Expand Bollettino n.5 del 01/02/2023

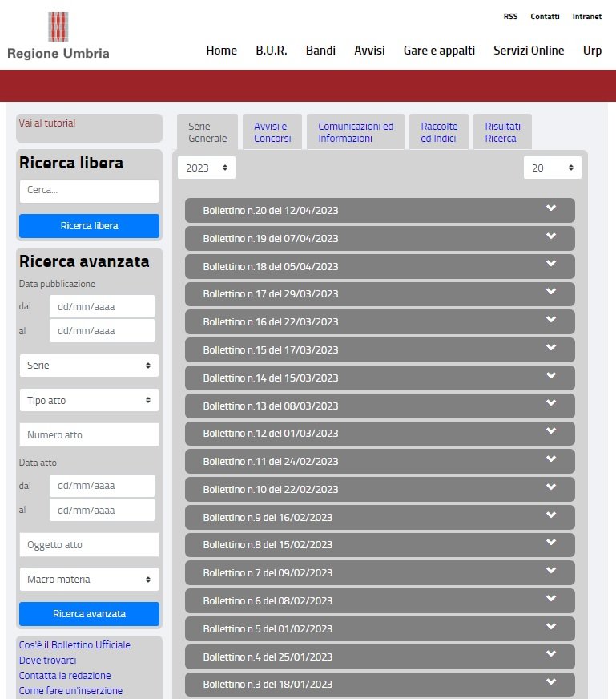click(380, 629)
